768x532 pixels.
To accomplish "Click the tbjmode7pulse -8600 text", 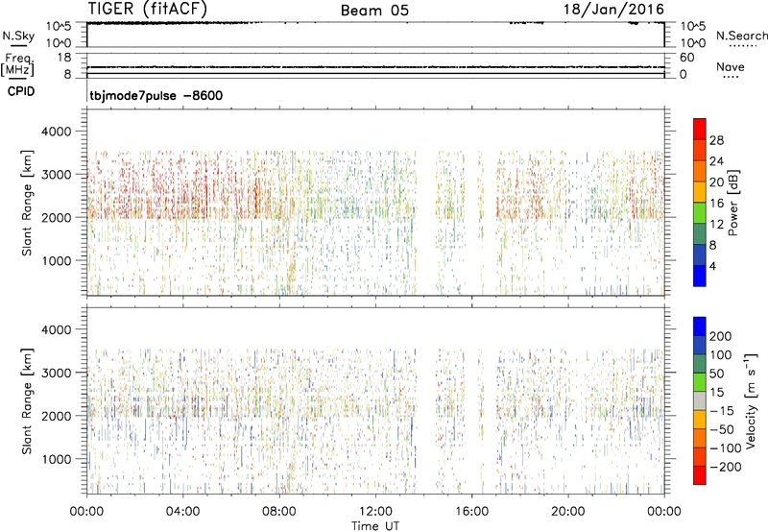I will pyautogui.click(x=156, y=95).
